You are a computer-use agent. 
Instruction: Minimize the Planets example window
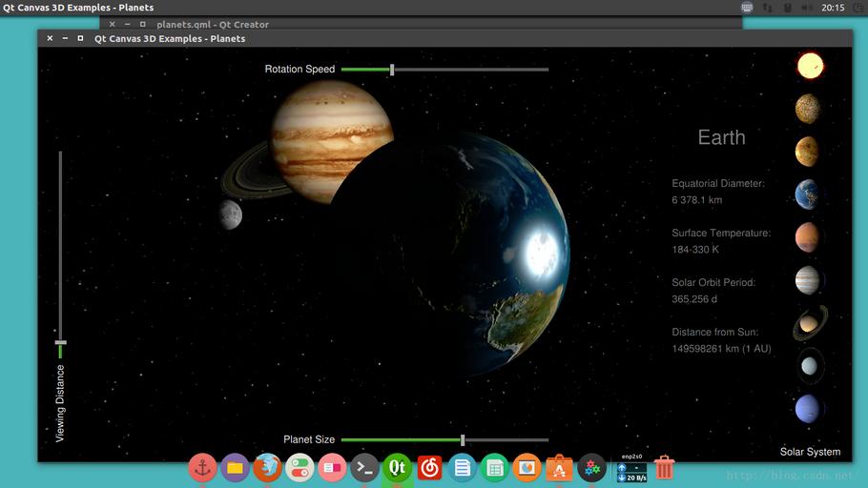click(65, 38)
